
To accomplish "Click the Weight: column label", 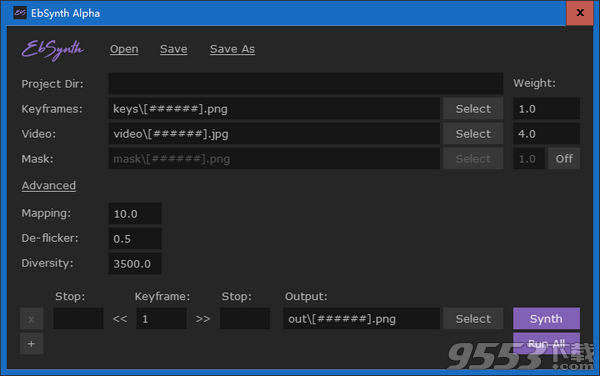I will (534, 83).
